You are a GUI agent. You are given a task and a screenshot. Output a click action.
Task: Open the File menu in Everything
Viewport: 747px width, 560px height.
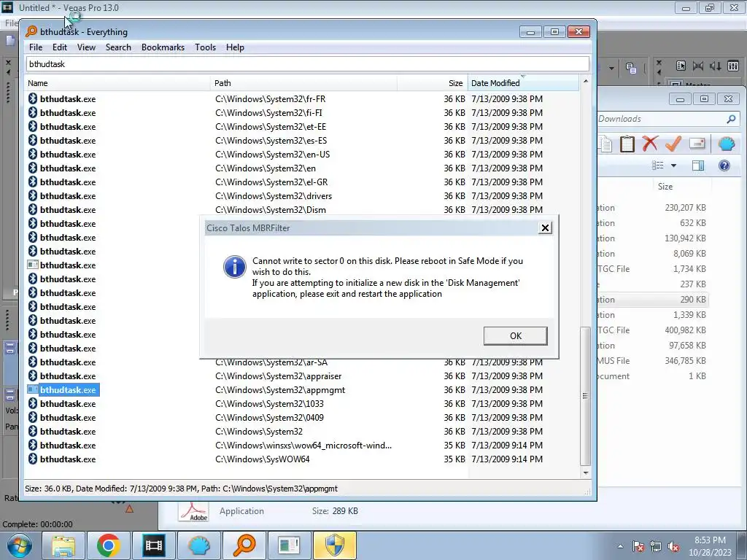[x=36, y=47]
